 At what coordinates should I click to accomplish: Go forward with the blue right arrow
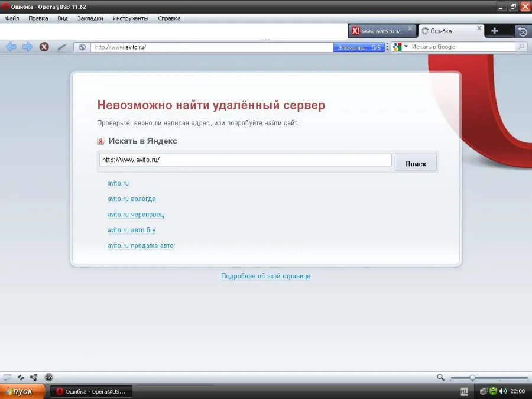point(27,47)
